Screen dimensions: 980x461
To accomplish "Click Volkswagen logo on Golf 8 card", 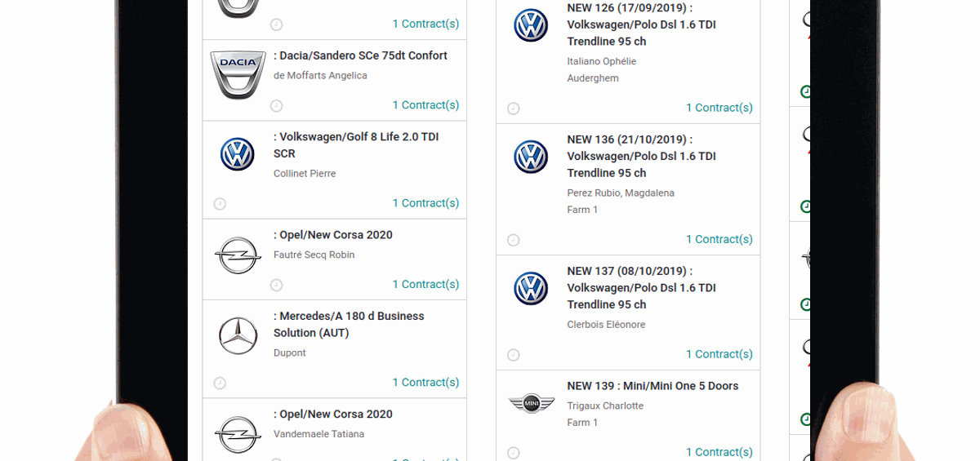I will [x=238, y=154].
